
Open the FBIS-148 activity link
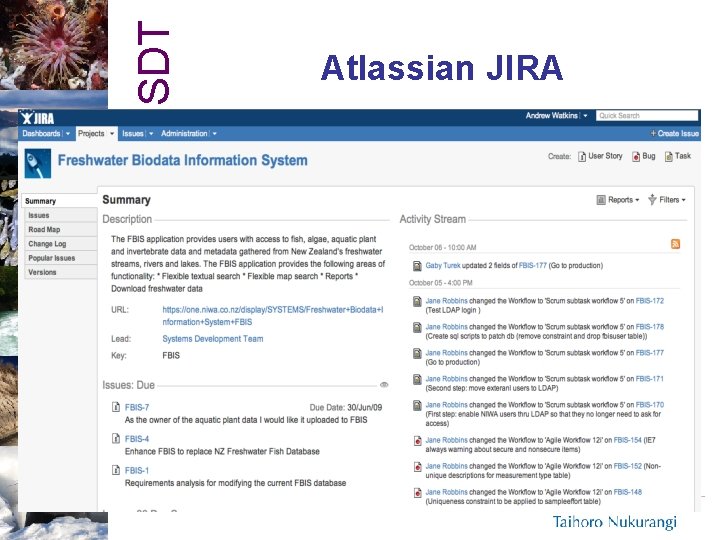click(x=627, y=492)
